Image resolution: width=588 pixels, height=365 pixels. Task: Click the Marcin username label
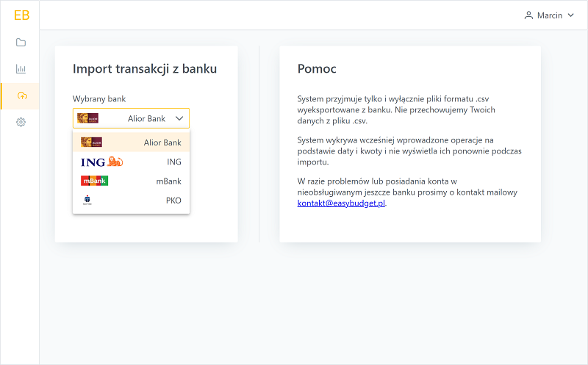click(550, 15)
